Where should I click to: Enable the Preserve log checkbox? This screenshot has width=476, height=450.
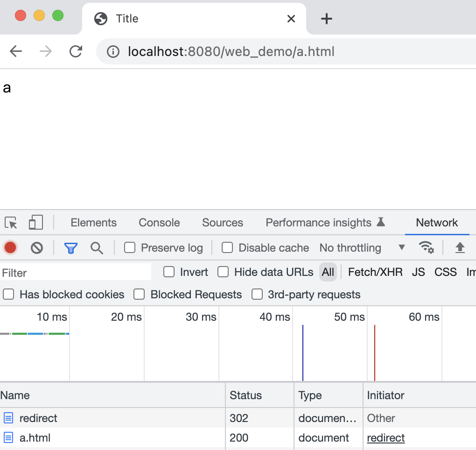[x=130, y=248]
